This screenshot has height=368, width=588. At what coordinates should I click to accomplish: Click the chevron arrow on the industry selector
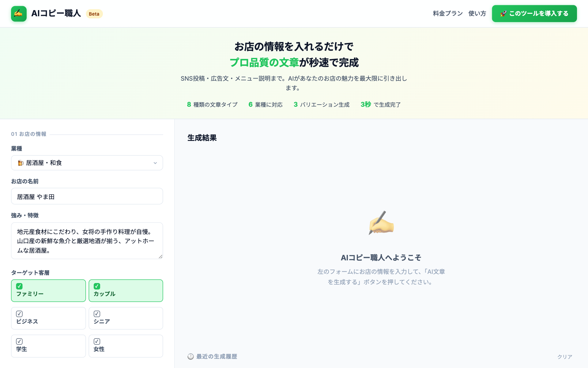(155, 163)
